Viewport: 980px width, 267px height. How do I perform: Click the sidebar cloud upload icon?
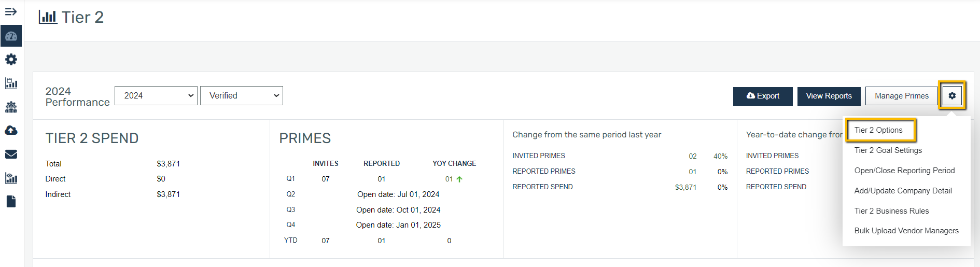(x=11, y=130)
